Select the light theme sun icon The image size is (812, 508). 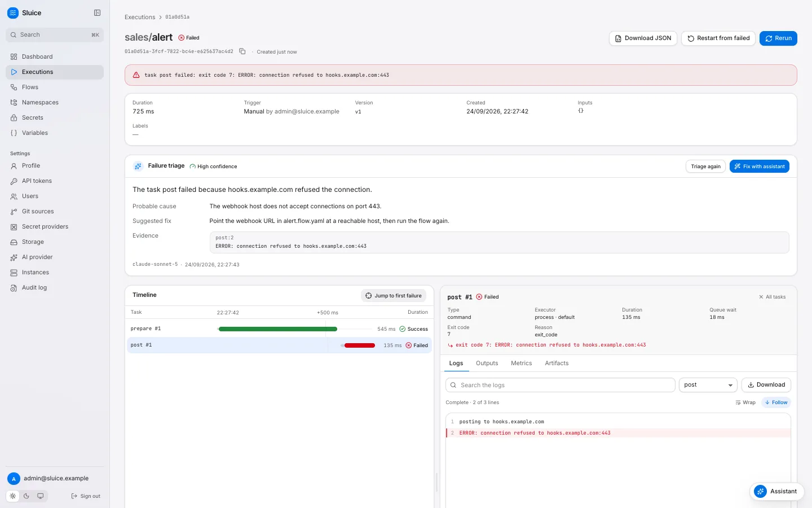[x=13, y=496]
